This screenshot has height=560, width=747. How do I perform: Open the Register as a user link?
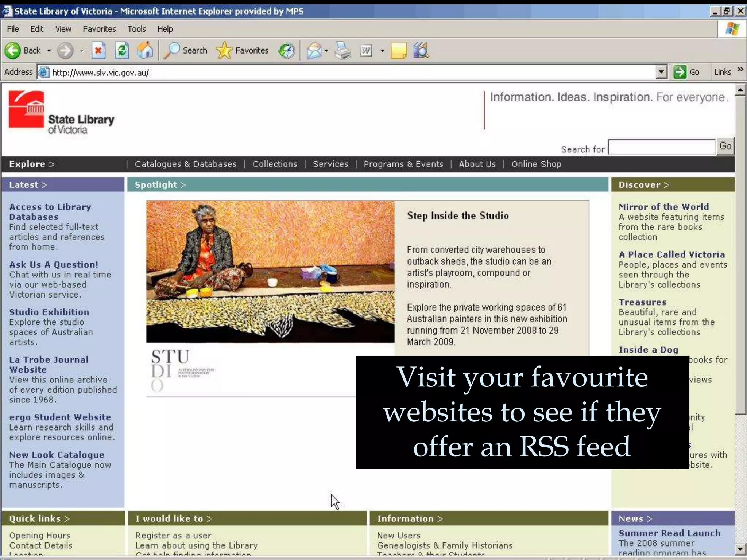click(173, 536)
